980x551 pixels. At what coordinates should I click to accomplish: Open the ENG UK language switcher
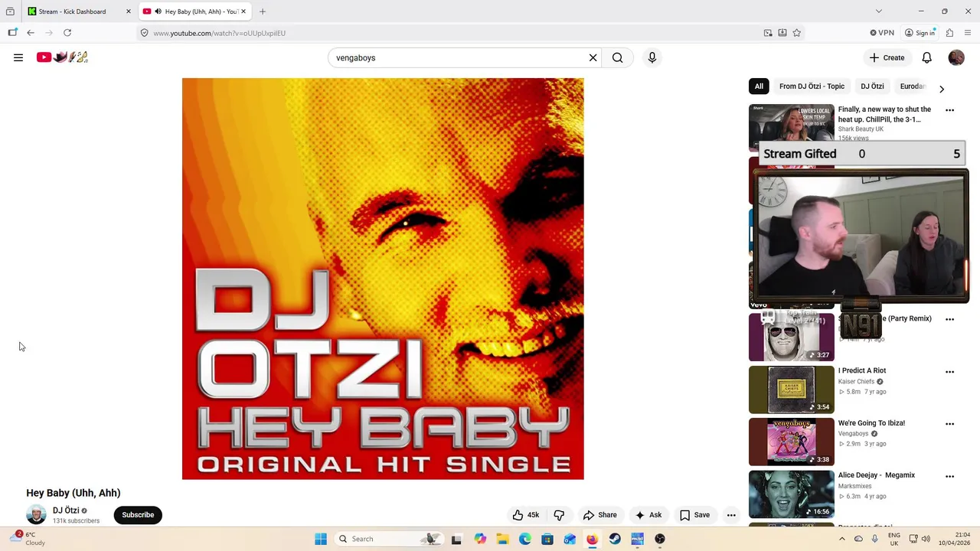(893, 539)
